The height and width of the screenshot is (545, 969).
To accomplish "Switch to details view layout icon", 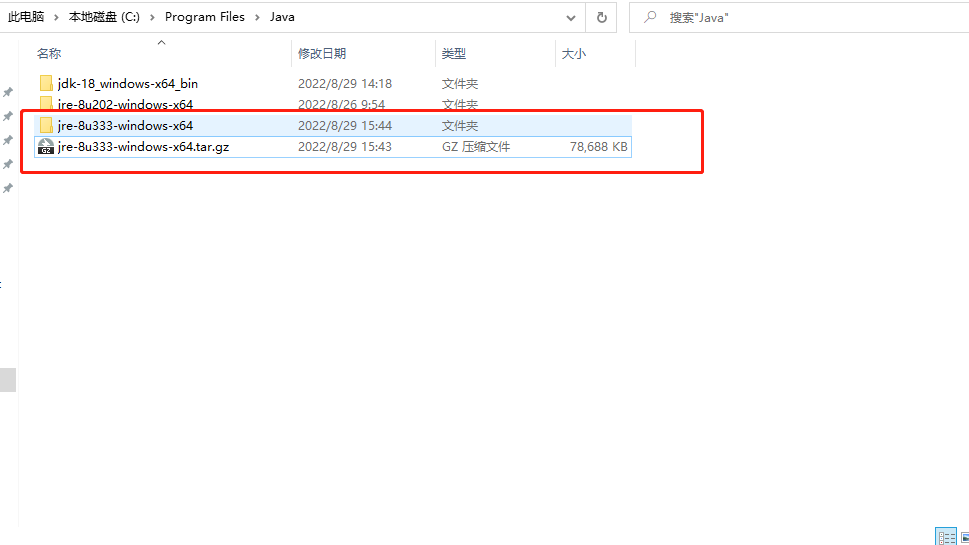I will pyautogui.click(x=946, y=536).
